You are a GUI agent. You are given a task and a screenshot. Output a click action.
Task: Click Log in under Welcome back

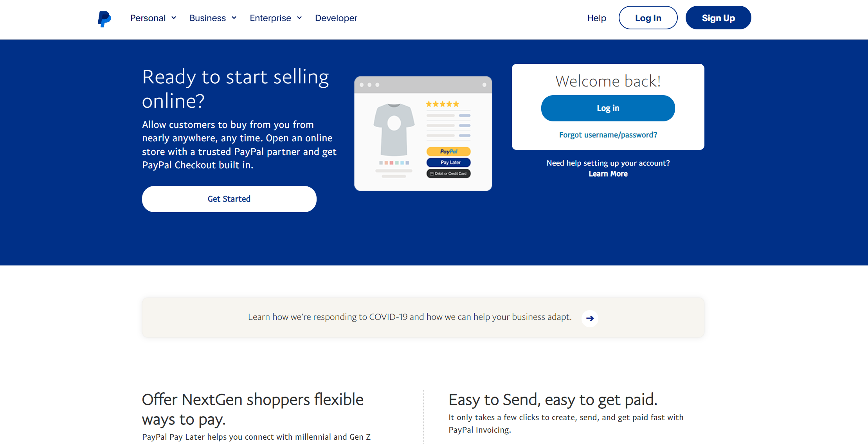point(608,108)
